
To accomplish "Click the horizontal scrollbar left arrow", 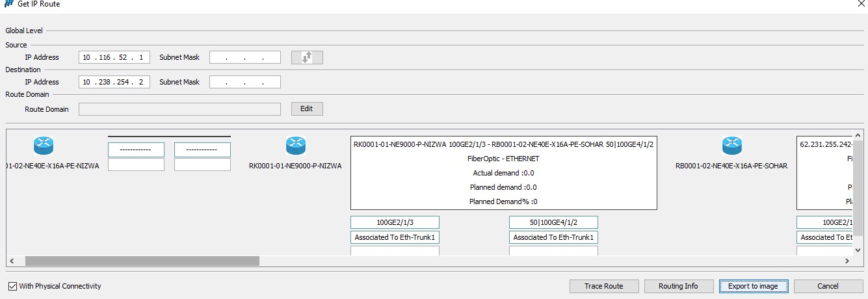I will pos(12,261).
